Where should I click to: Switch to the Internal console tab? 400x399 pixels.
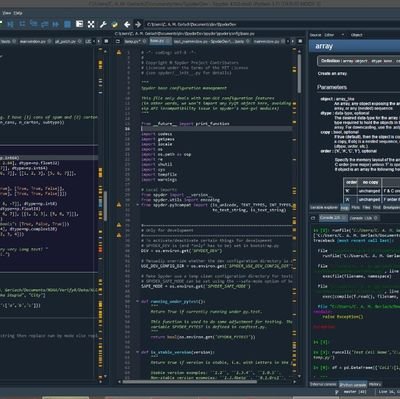click(323, 384)
